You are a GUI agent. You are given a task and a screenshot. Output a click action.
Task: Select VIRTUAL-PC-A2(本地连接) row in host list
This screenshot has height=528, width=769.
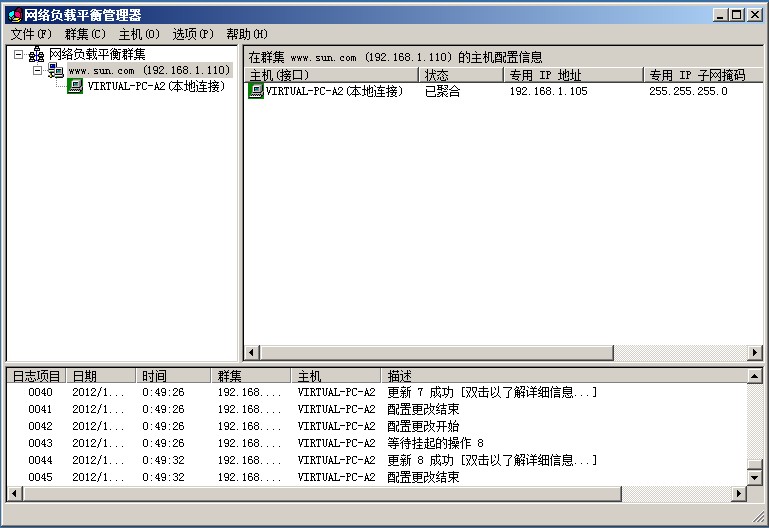tap(503, 91)
